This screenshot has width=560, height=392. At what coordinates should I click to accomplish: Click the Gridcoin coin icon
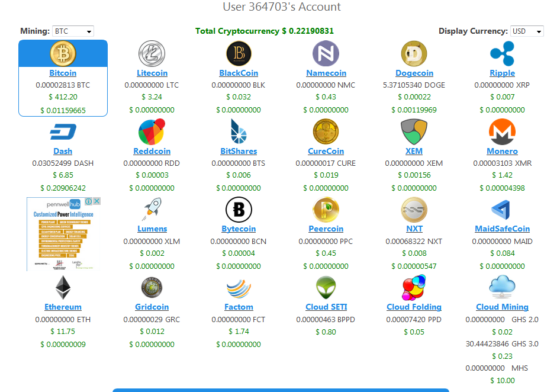pyautogui.click(x=152, y=287)
